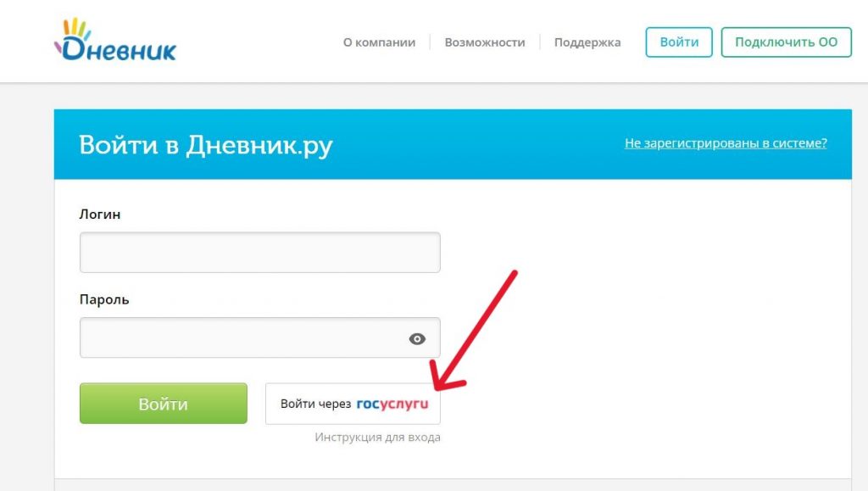The width and height of the screenshot is (868, 491).
Task: Click the Логин field label
Action: [100, 215]
